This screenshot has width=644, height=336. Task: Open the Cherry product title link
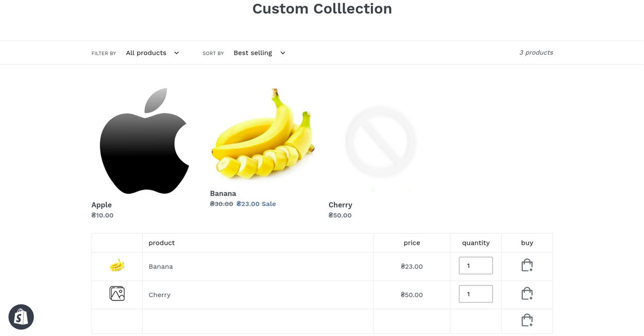pos(341,205)
